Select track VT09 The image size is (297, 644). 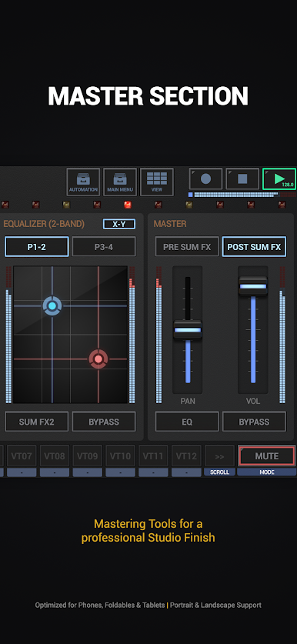click(88, 456)
